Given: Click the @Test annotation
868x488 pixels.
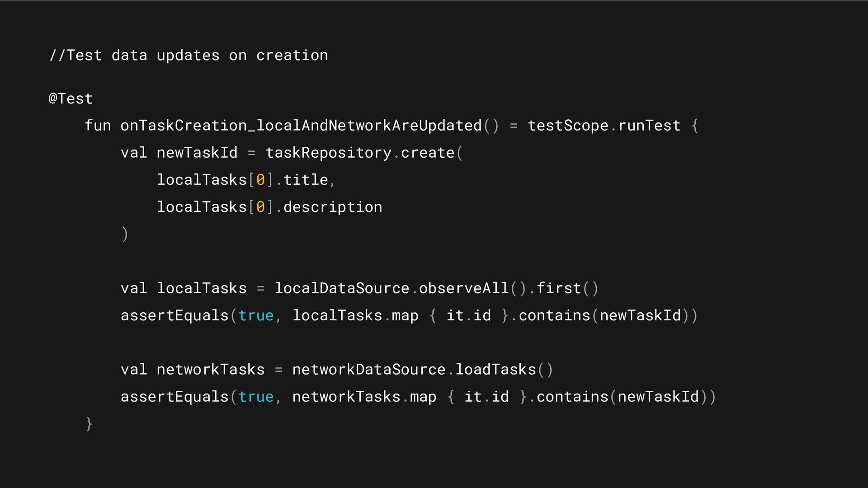Looking at the screenshot, I should tap(71, 99).
